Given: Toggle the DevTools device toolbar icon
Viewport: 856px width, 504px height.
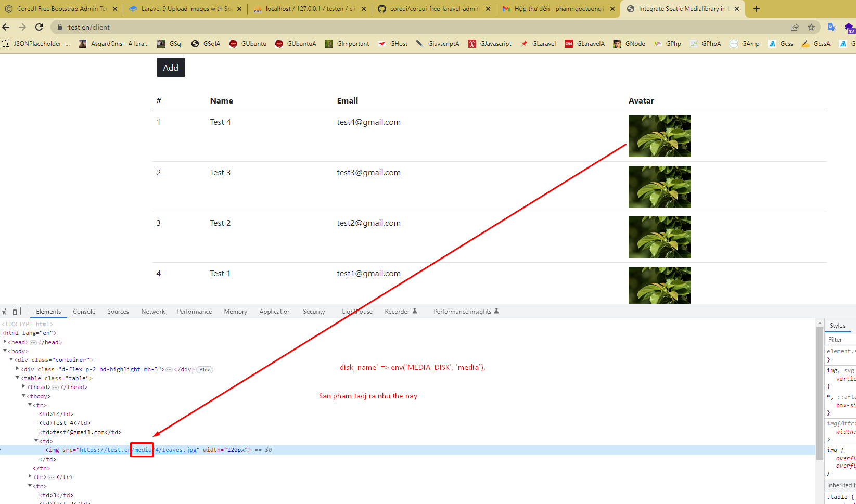Looking at the screenshot, I should coord(17,311).
